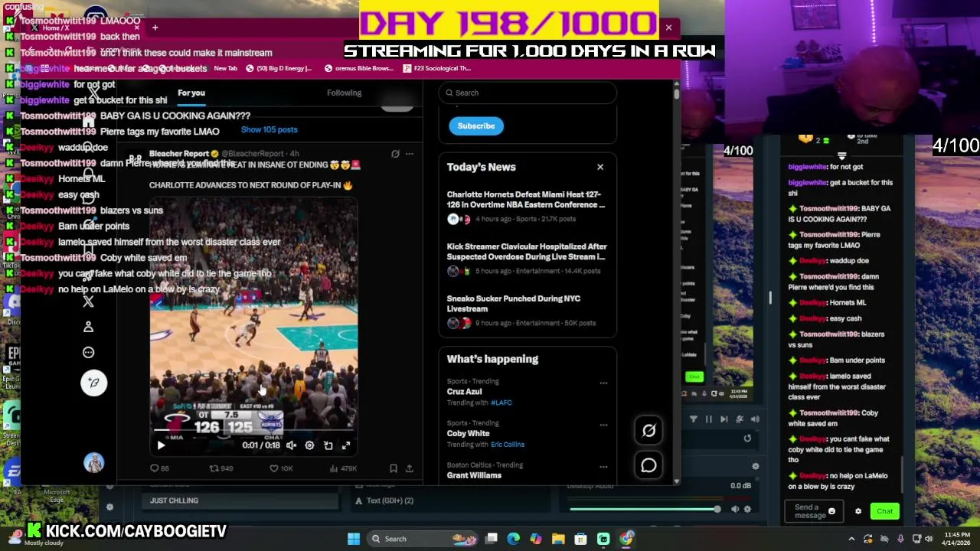The width and height of the screenshot is (980, 551).
Task: Open replies on the Bleacher Report post
Action: click(159, 468)
